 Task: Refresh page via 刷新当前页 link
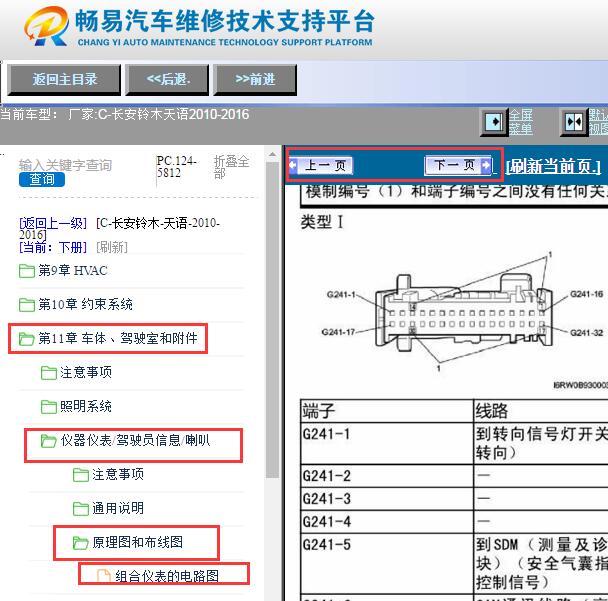pos(553,167)
